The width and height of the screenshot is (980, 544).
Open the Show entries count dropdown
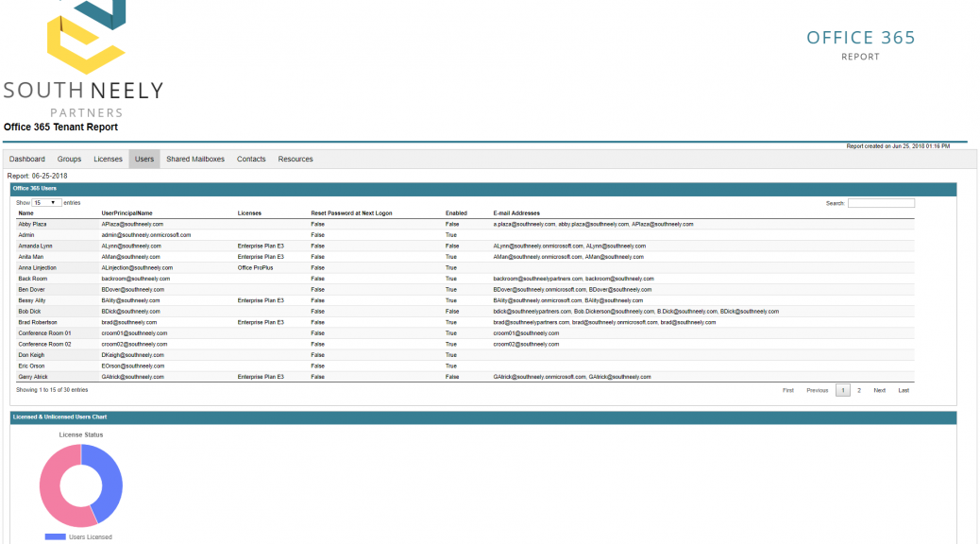point(46,203)
